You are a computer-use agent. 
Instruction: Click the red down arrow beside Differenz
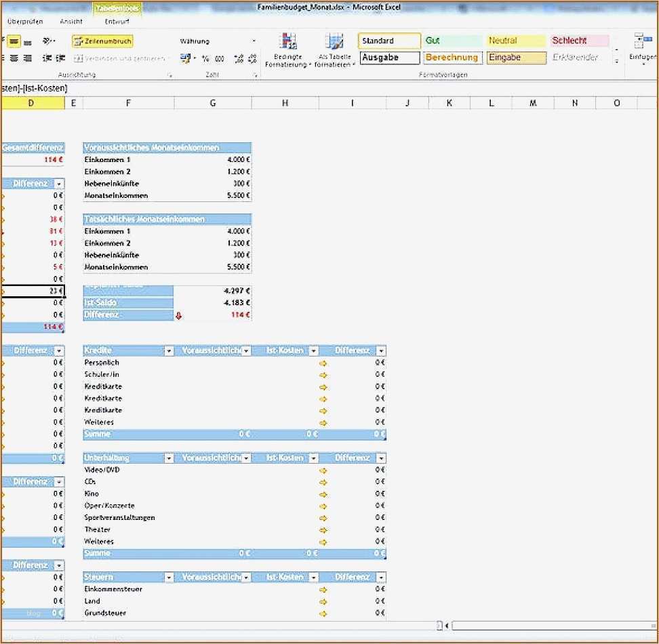178,316
